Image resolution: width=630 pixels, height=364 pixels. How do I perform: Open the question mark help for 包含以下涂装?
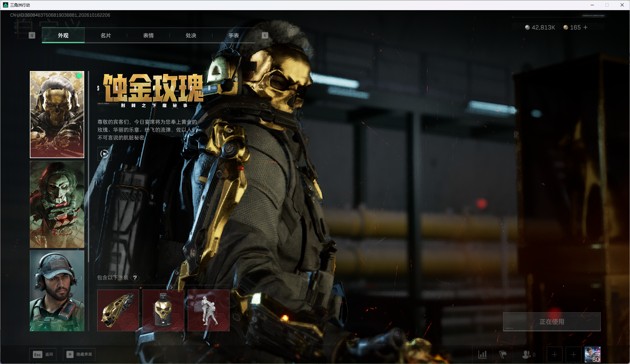(135, 278)
